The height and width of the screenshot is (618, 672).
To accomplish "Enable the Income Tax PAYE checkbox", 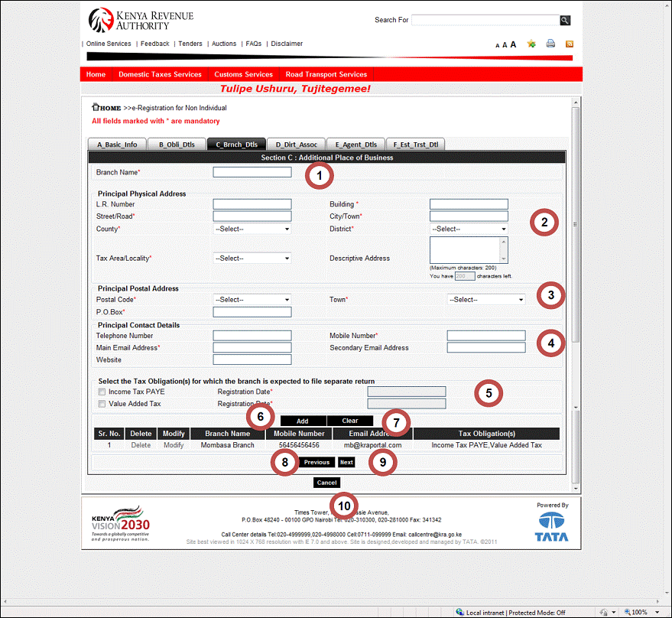I will pos(102,392).
